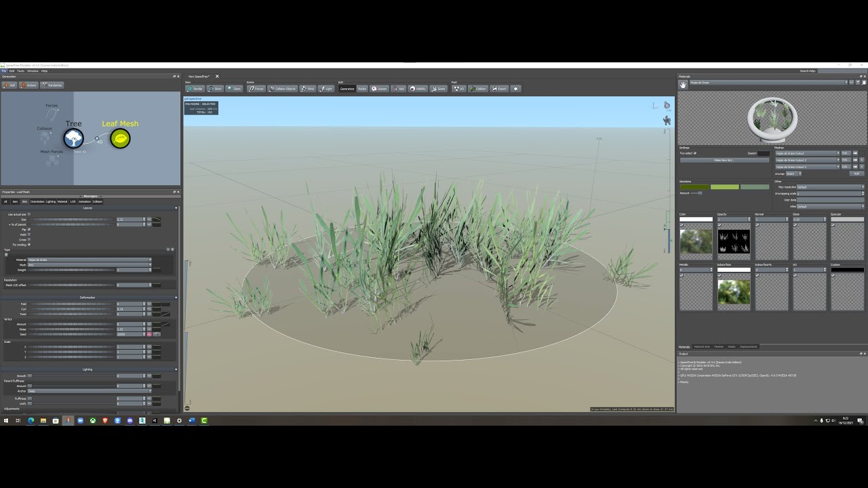Click the Add mesh button

point(856,174)
